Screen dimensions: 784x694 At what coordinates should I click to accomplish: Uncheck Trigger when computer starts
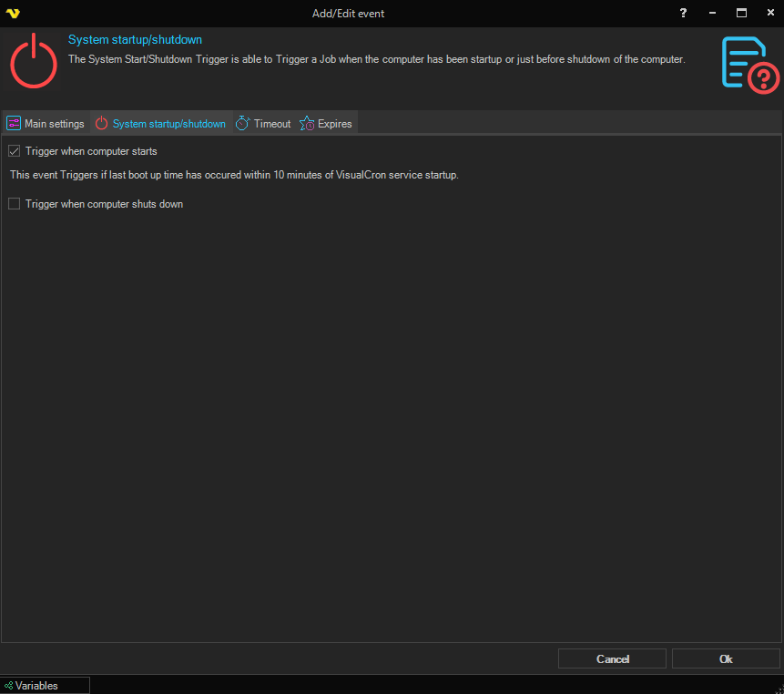click(x=14, y=151)
